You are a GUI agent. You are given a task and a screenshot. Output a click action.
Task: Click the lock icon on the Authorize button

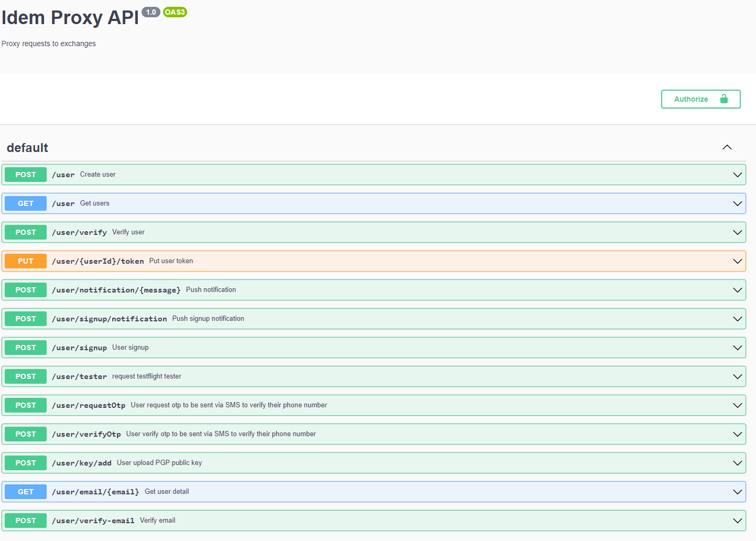tap(724, 99)
